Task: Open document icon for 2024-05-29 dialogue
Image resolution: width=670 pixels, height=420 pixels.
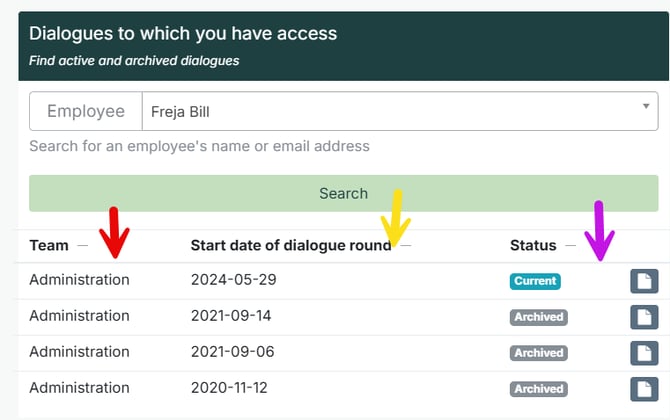Action: coord(644,281)
